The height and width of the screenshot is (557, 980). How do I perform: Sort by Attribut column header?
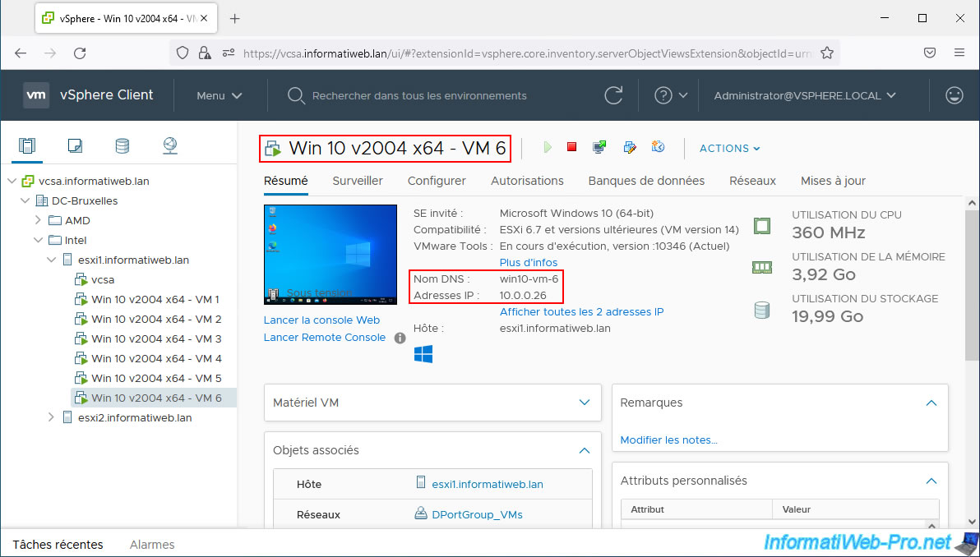tap(696, 509)
